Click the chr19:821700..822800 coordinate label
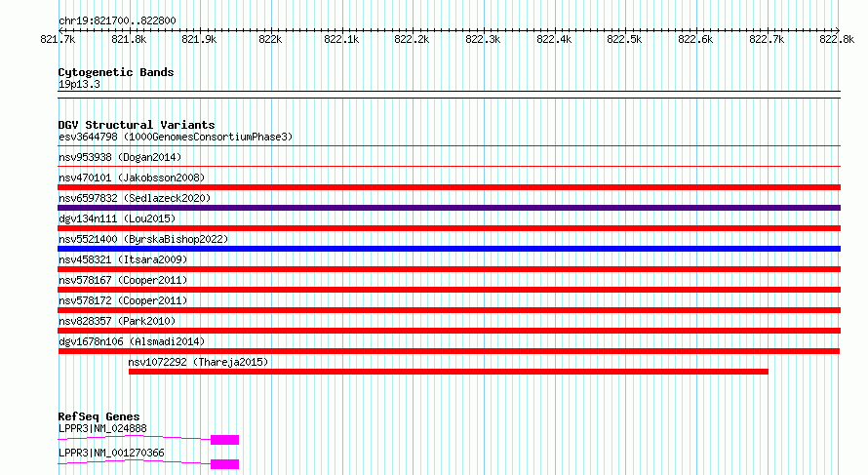Image resolution: width=868 pixels, height=475 pixels. (x=117, y=20)
